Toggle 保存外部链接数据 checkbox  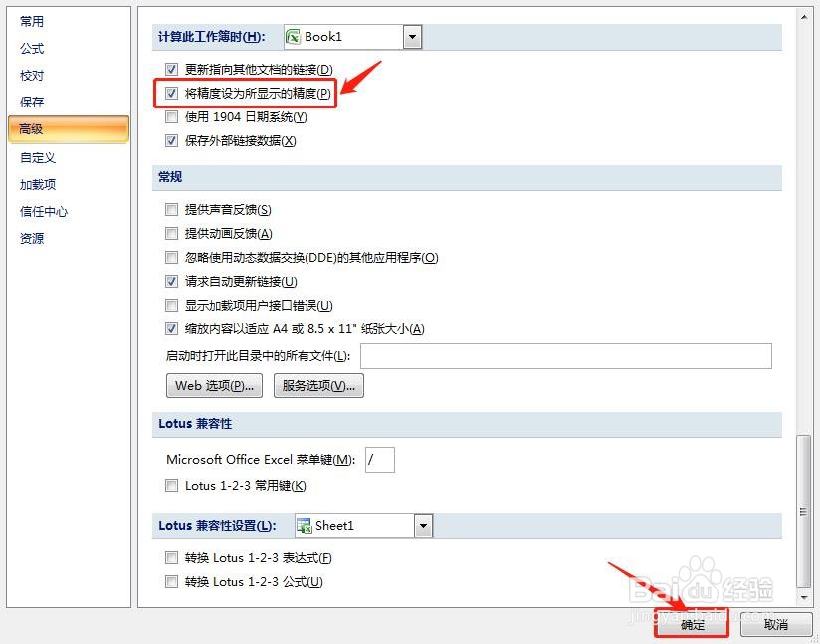tap(171, 140)
